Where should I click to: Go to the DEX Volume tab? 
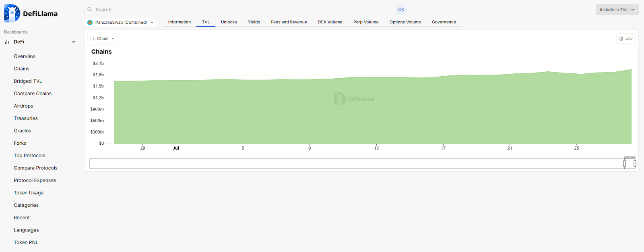coord(330,22)
